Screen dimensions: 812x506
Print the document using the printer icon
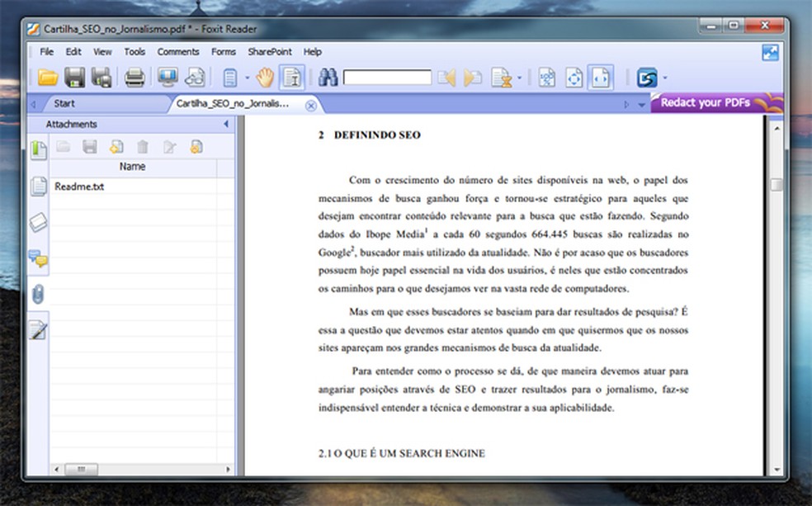(x=135, y=78)
